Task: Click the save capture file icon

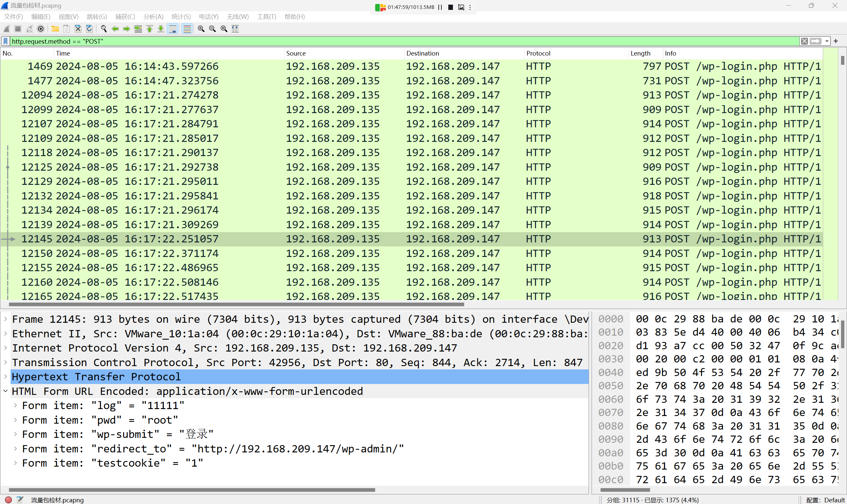Action: pyautogui.click(x=67, y=29)
